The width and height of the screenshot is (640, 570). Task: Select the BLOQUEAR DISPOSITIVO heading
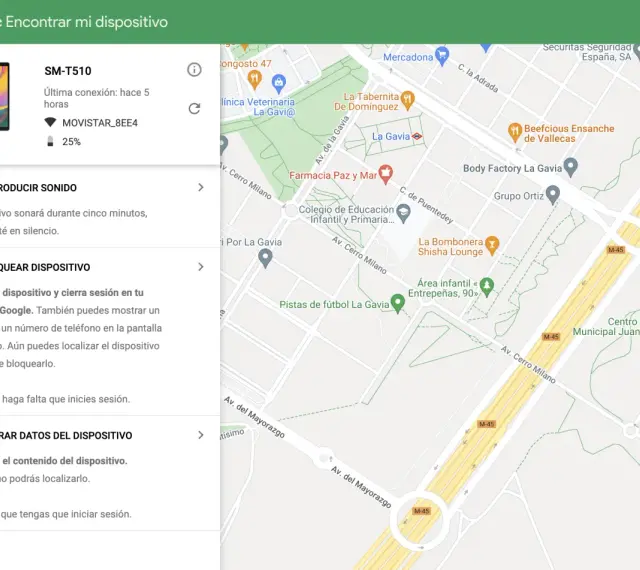click(x=45, y=267)
